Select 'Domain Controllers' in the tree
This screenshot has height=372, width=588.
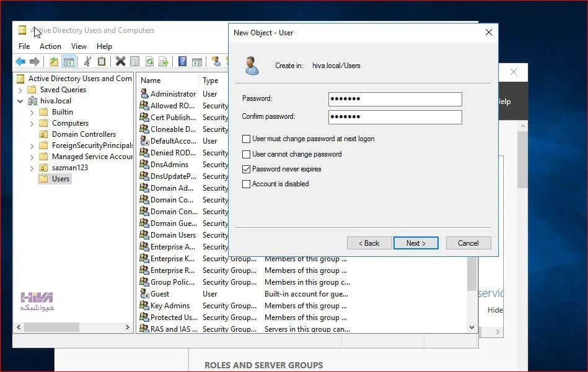84,134
